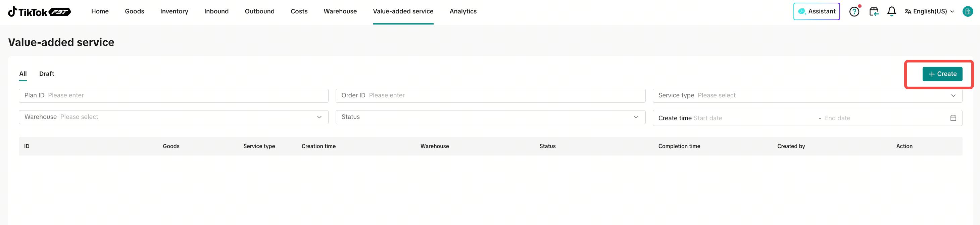Expand the Warehouse filter dropdown
980x225 pixels.
[x=174, y=117]
